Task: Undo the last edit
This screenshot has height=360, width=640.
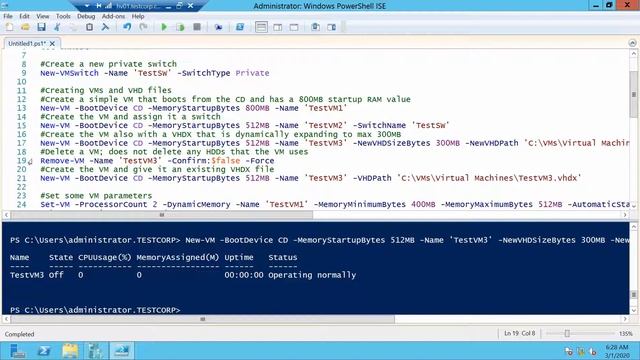Action: [x=127, y=27]
